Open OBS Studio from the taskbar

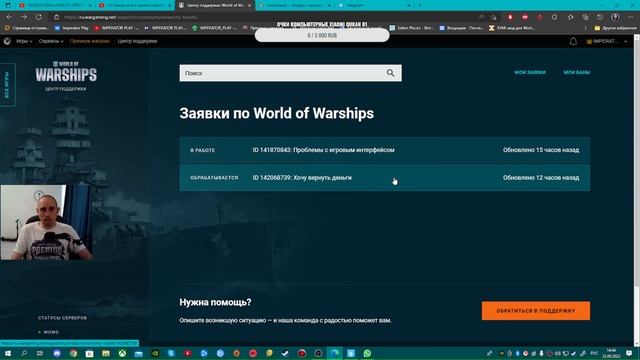coord(318,353)
